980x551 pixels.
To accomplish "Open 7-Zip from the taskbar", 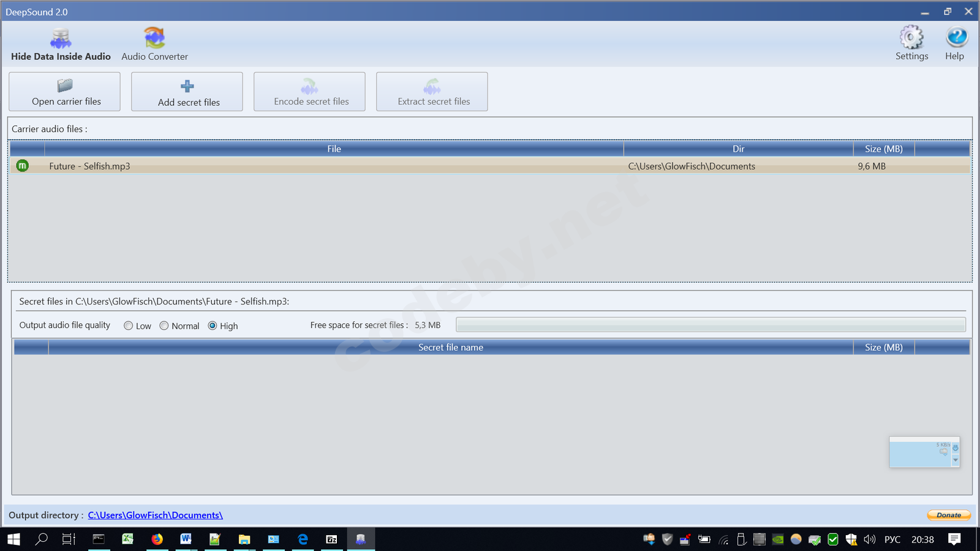I will [332, 539].
